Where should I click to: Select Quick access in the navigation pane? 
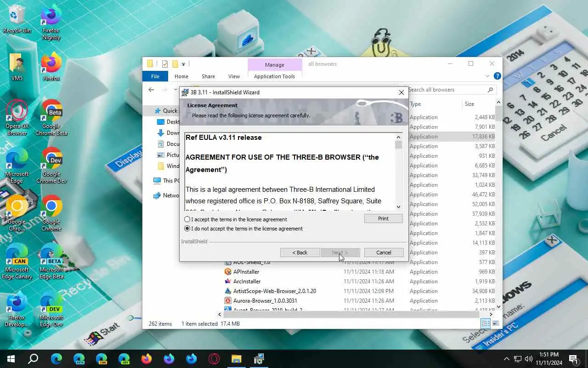(x=166, y=110)
